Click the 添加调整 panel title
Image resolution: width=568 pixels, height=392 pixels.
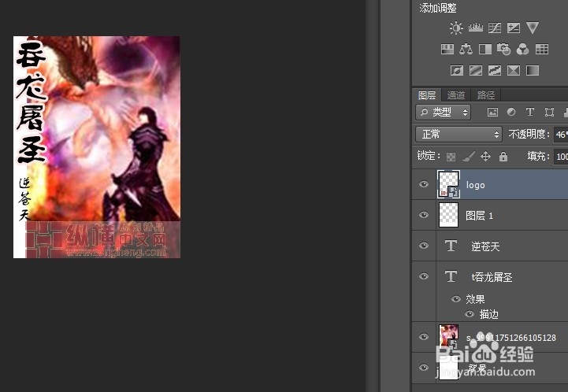point(437,8)
